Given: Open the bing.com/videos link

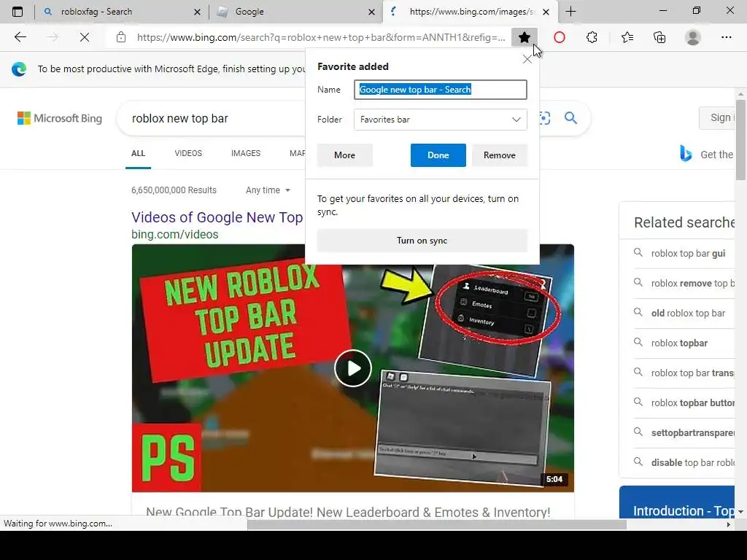Looking at the screenshot, I should click(x=175, y=234).
